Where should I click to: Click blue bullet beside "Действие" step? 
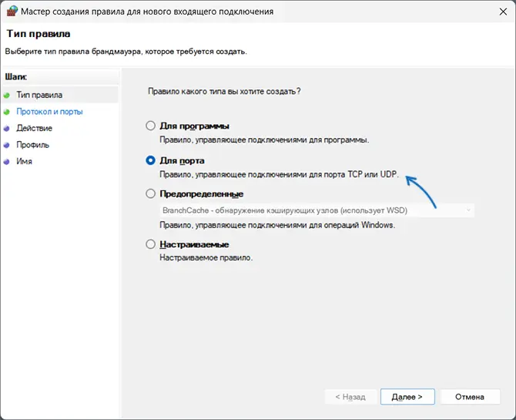[x=7, y=128]
